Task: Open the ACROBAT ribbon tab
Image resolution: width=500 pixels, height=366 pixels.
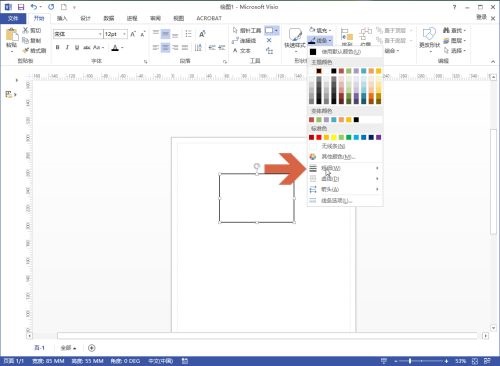Action: [209, 18]
